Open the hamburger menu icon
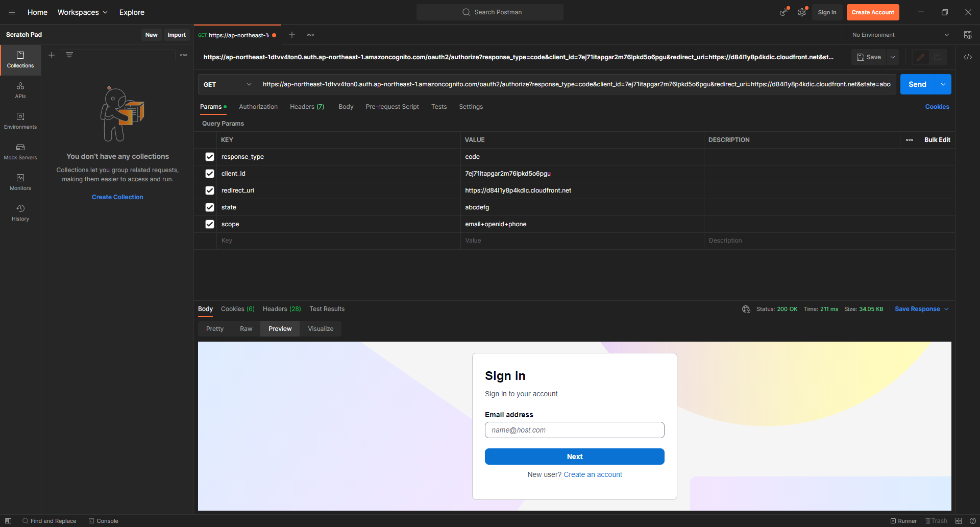Image resolution: width=980 pixels, height=527 pixels. pyautogui.click(x=12, y=12)
